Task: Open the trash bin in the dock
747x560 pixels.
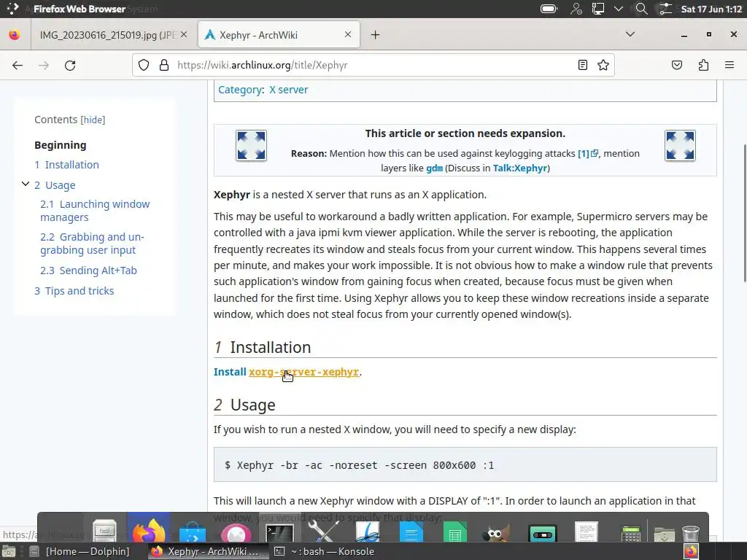Action: [690, 533]
